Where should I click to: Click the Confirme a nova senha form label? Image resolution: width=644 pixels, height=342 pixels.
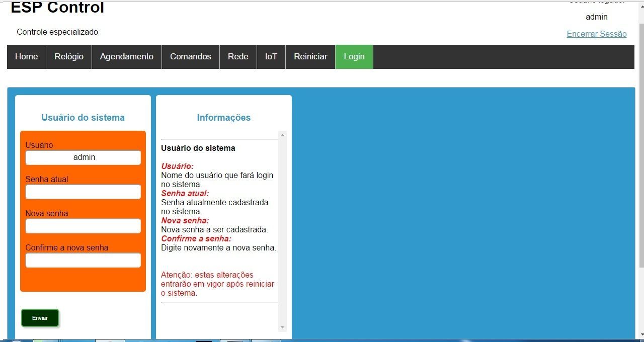pyautogui.click(x=67, y=247)
